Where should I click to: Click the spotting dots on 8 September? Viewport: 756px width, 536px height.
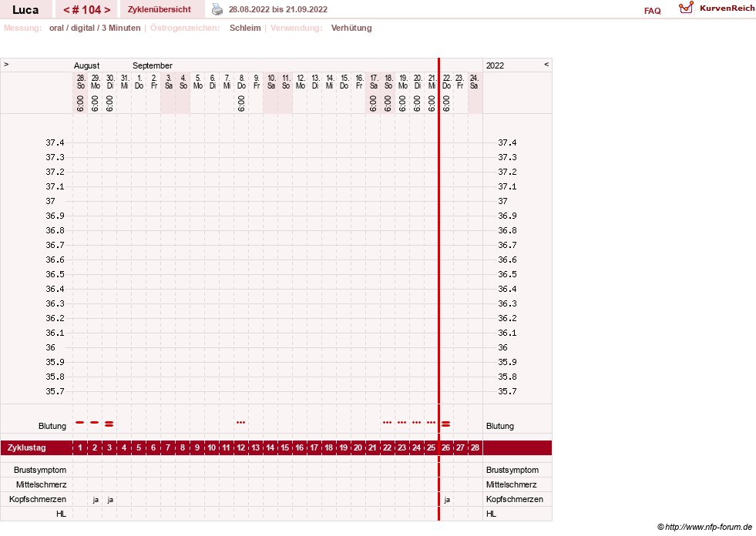(x=240, y=422)
